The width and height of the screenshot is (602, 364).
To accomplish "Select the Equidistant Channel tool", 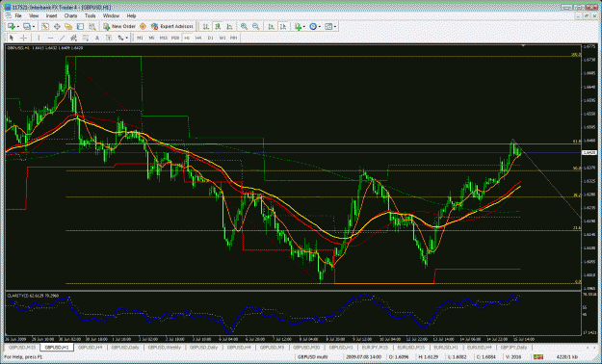I will pyautogui.click(x=74, y=38).
